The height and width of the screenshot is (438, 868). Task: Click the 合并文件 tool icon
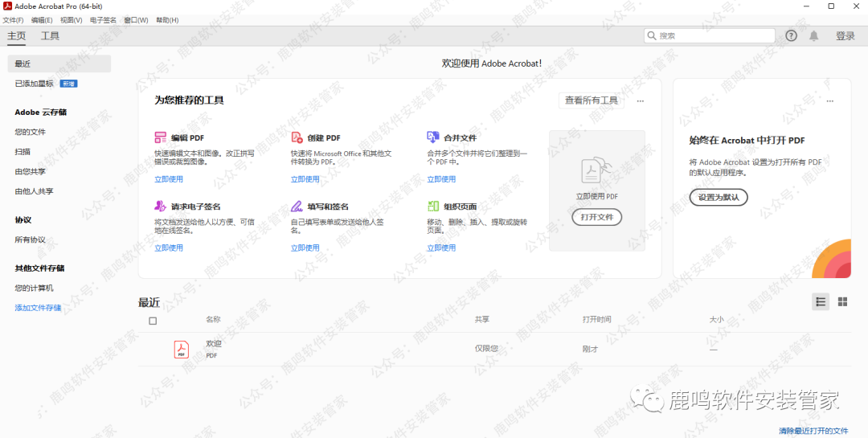tap(433, 137)
